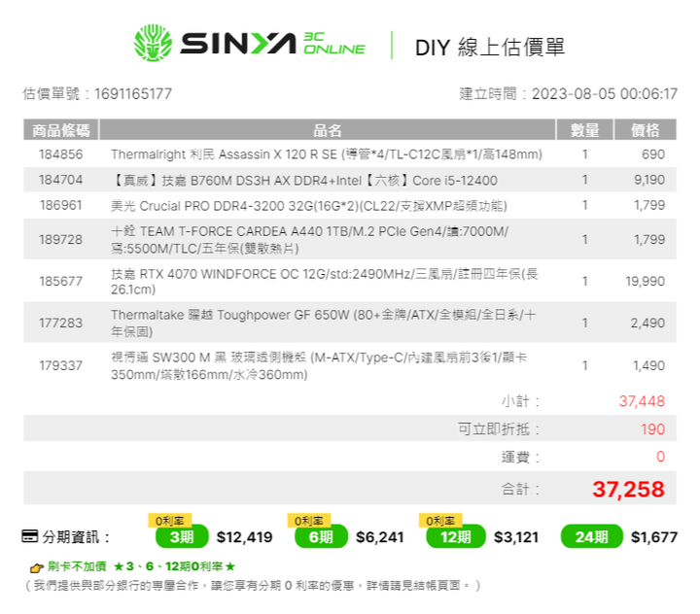Click the price 690
The image size is (700, 614).
tap(653, 154)
